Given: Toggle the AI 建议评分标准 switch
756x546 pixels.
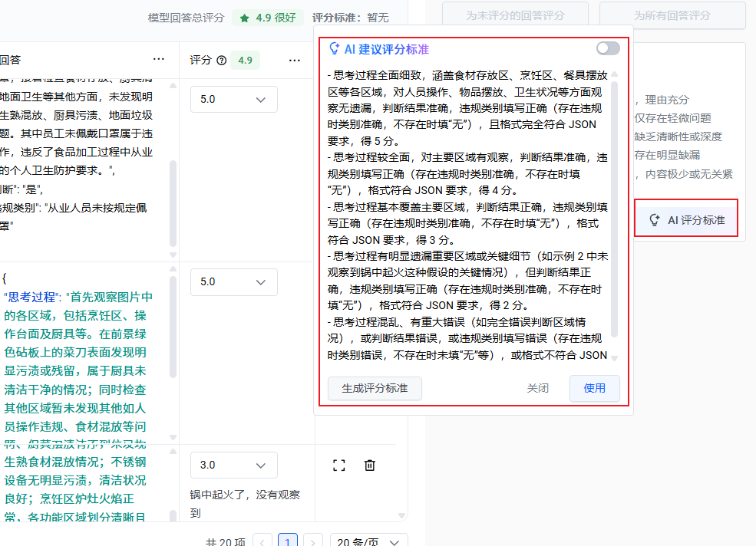Looking at the screenshot, I should point(608,48).
